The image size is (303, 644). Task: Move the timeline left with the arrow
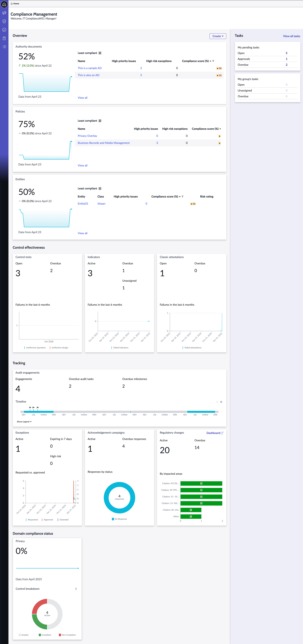tap(17, 412)
